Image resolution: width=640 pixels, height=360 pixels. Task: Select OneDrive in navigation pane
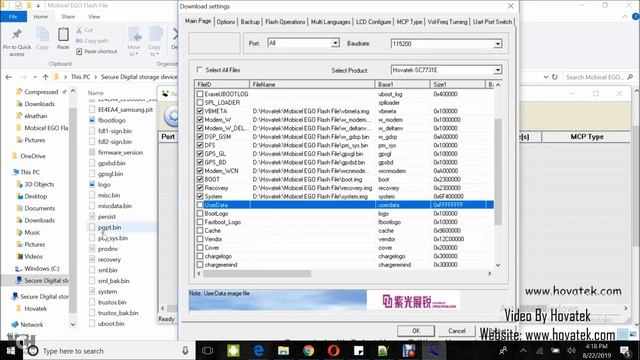33,156
